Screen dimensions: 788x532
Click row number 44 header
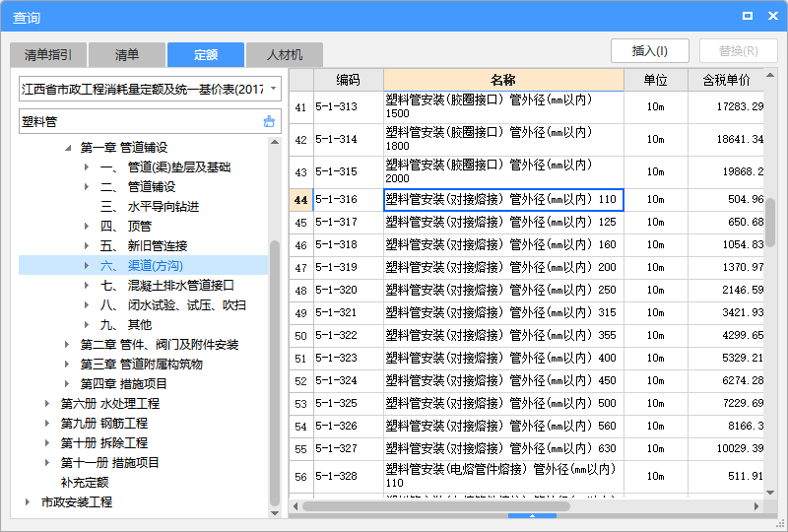click(301, 200)
